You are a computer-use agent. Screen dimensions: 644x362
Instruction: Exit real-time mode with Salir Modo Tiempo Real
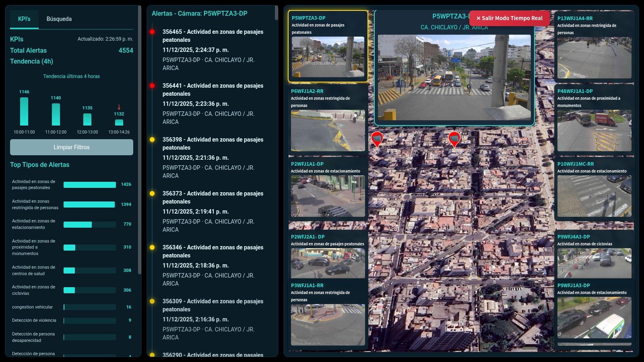pos(509,18)
